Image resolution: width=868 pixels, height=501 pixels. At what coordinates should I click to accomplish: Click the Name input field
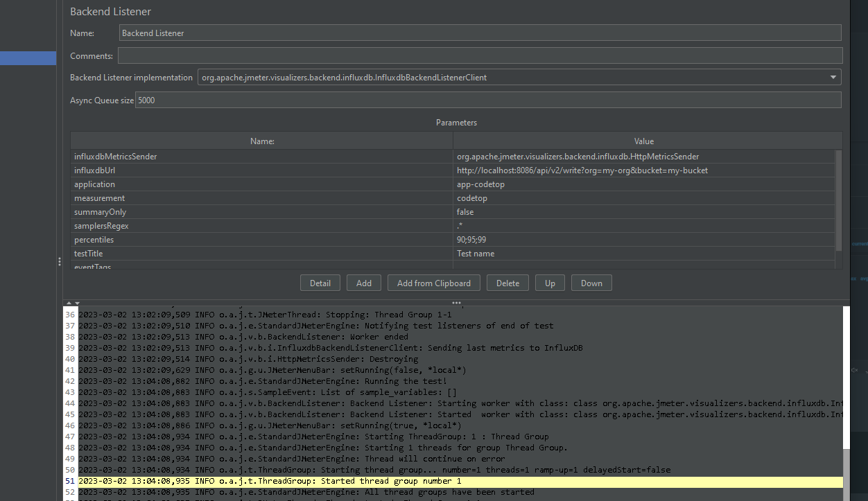(480, 33)
